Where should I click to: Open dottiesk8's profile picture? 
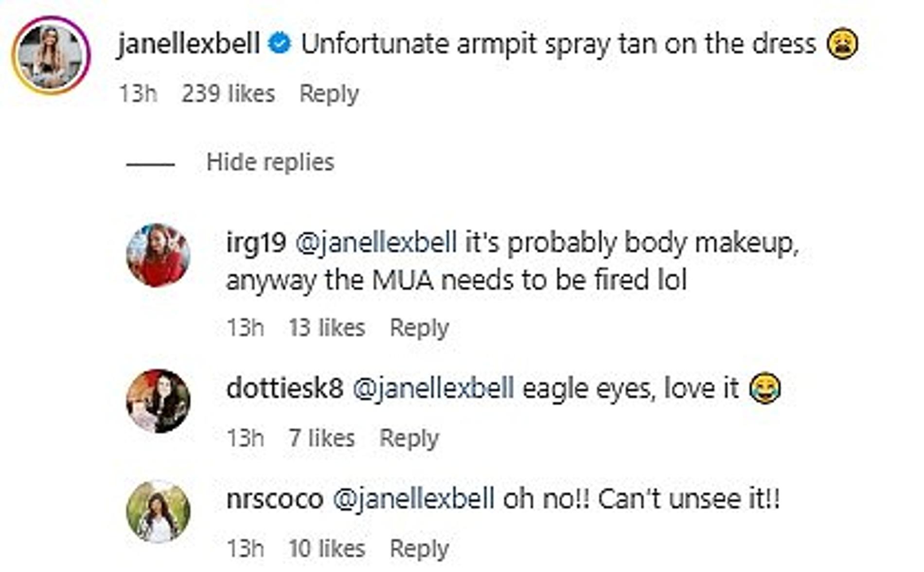[x=158, y=401]
